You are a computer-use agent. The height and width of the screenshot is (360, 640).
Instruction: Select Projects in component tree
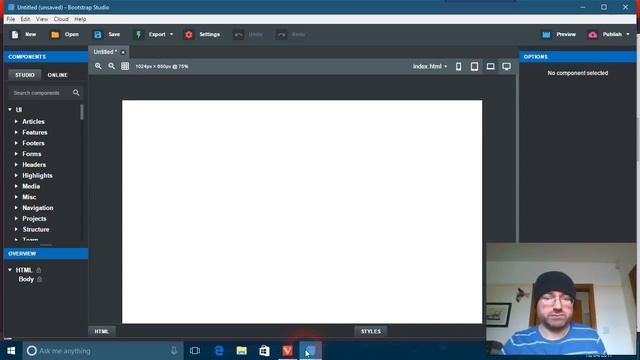coord(34,219)
